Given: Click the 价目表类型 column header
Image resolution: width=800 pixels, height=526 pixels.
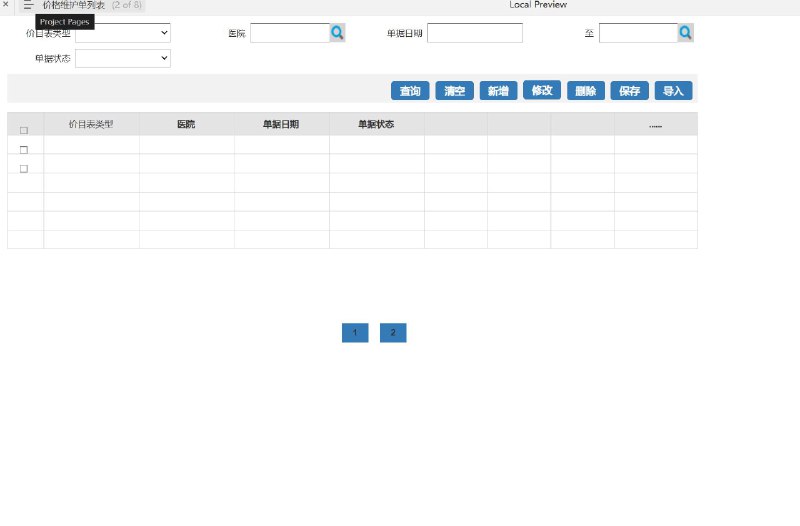Looking at the screenshot, I should click(x=91, y=124).
